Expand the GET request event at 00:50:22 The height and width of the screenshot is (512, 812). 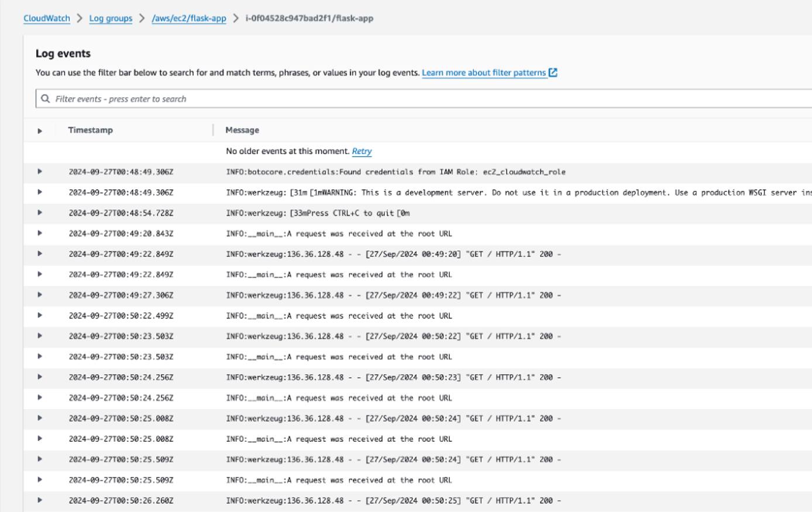39,336
